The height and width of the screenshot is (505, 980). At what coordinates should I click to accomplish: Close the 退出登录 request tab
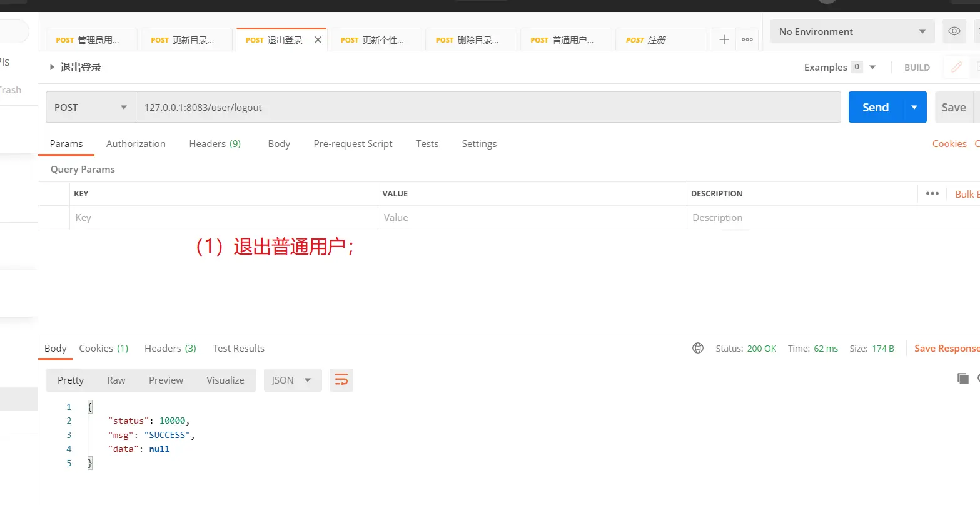pyautogui.click(x=318, y=39)
